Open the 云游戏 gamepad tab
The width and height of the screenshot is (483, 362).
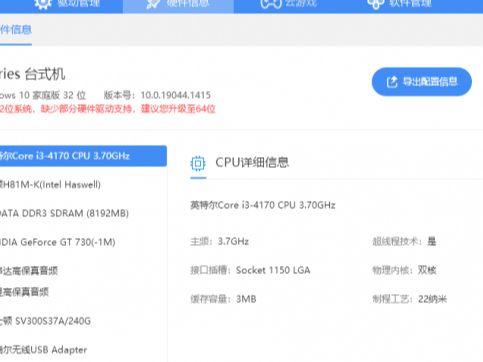(x=288, y=4)
